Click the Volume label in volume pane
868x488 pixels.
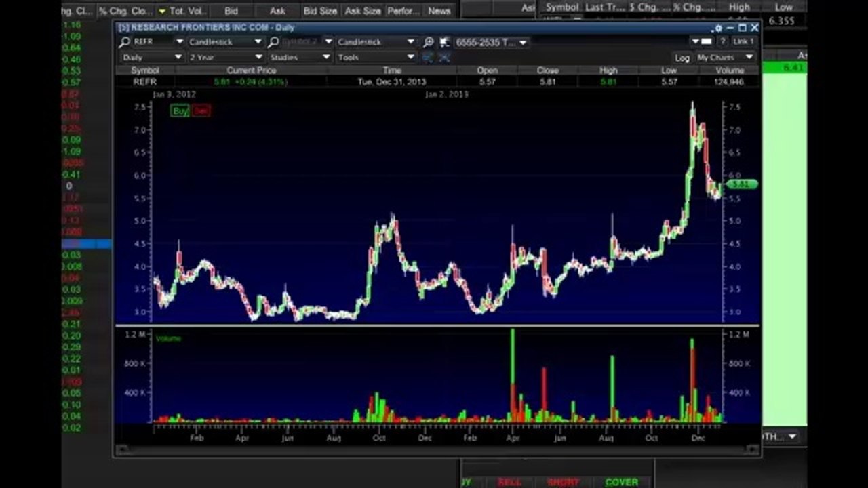pos(168,338)
